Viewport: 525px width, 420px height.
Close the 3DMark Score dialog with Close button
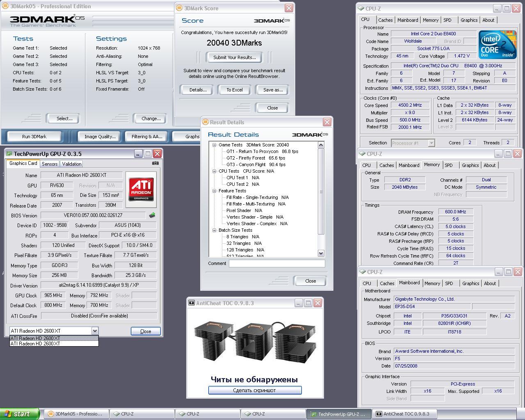(x=272, y=108)
